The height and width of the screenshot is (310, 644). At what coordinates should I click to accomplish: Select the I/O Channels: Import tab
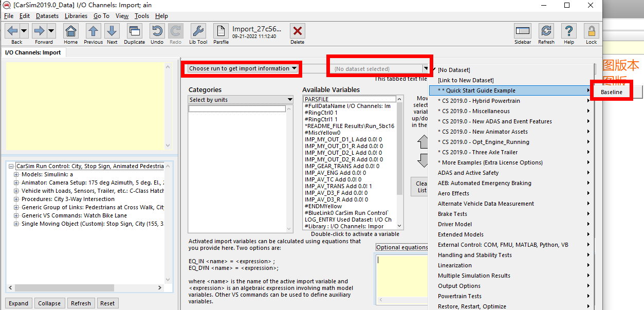coord(33,52)
